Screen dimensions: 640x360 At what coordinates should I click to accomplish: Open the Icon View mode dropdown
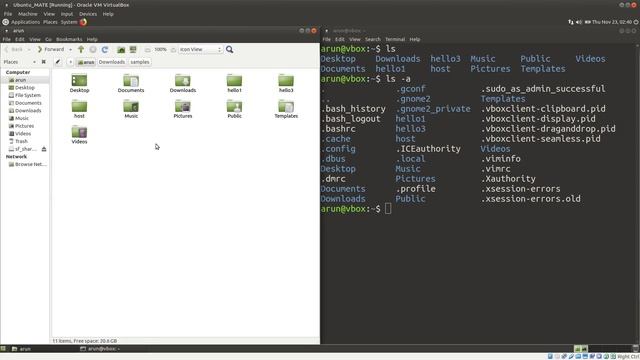pos(200,49)
